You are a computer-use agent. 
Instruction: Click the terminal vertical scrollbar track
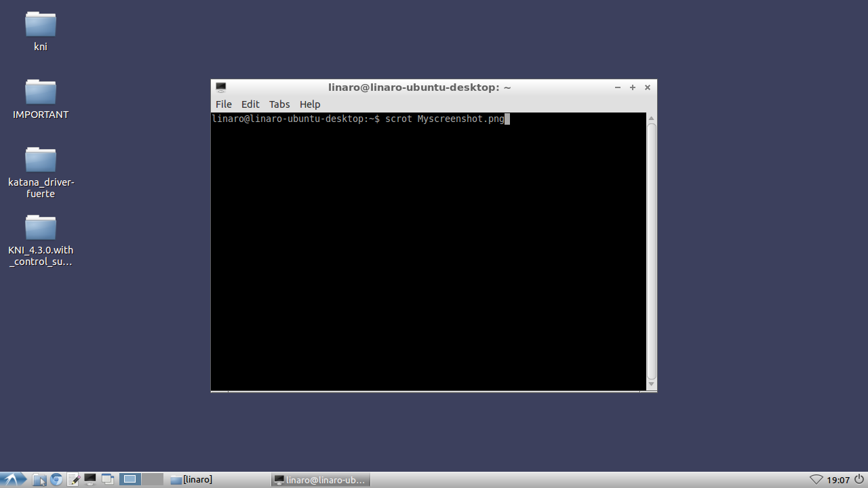(x=652, y=251)
